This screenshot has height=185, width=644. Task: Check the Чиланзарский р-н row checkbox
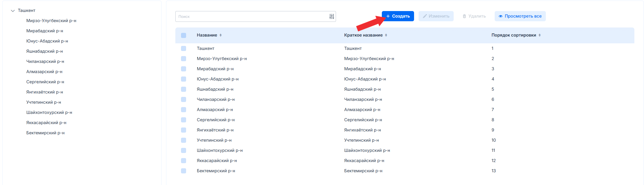(184, 99)
